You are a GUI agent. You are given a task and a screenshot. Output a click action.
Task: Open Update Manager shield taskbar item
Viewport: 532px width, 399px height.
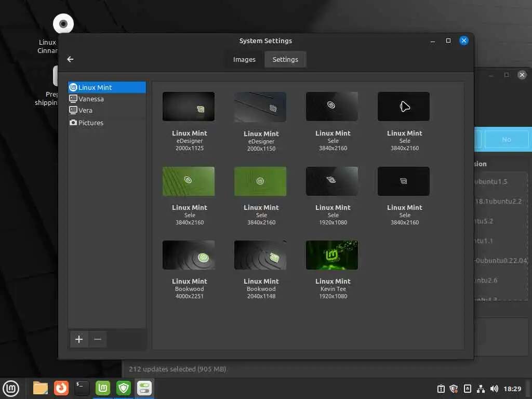(124, 388)
